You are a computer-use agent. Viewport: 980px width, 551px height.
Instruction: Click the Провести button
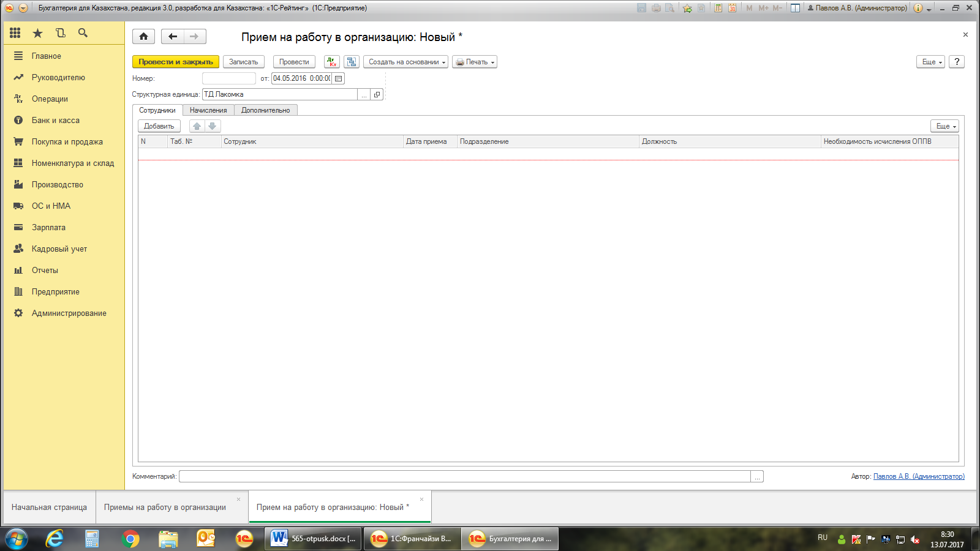[294, 62]
